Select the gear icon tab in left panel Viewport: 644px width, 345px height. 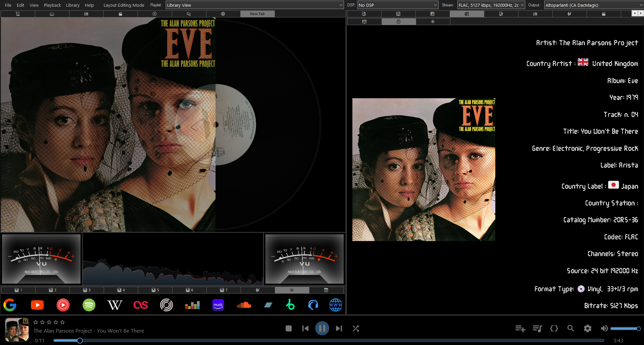coord(223,14)
